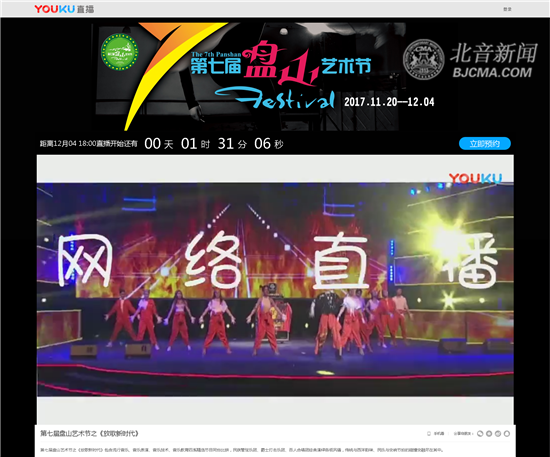This screenshot has height=457, width=550.
Task: Click the countdown timer showing 01 时
Action: 195,144
